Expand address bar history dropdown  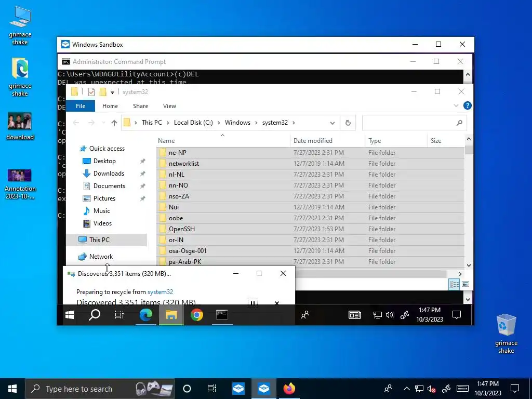pos(332,123)
